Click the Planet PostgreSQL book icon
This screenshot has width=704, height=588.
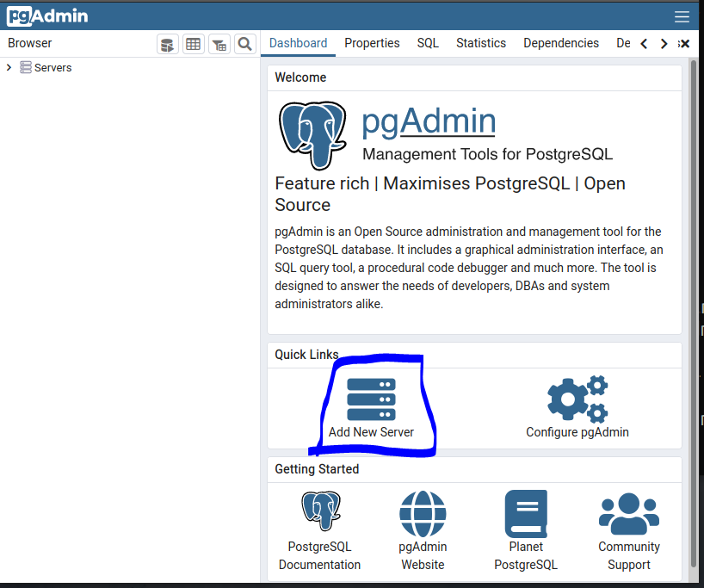point(526,514)
